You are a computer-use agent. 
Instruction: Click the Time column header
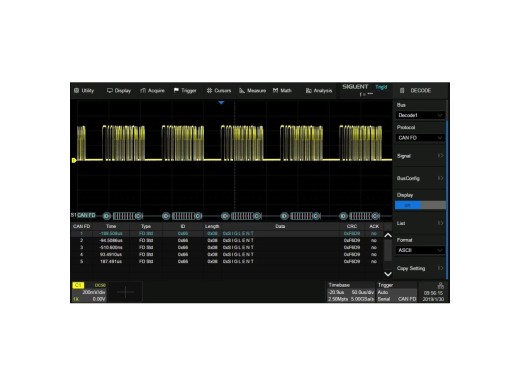pos(111,226)
